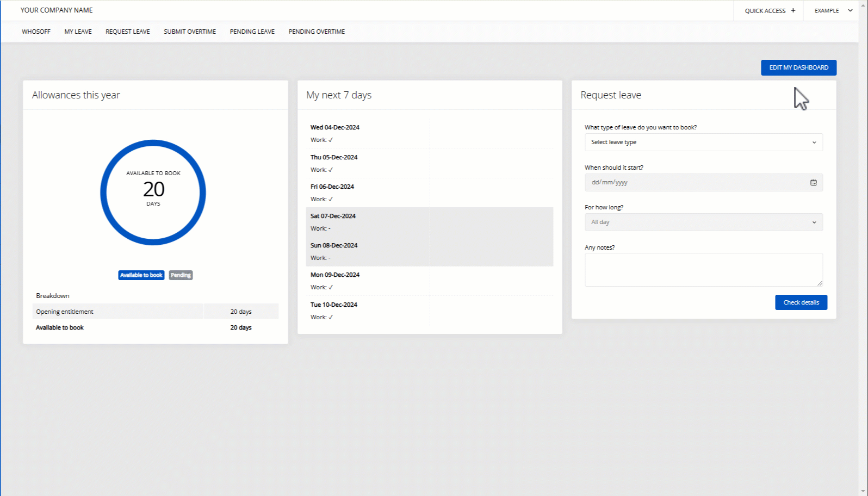The image size is (868, 496).
Task: Click the Edit My Dashboard button
Action: (798, 67)
